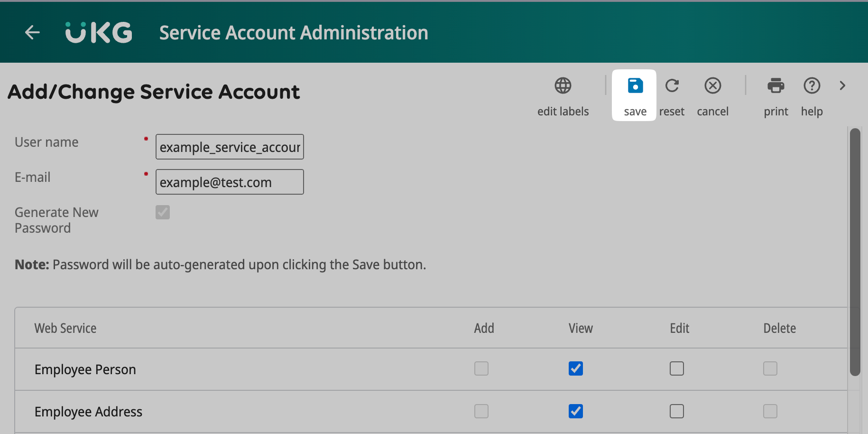Click the vertical scrollbar thumb
The image size is (868, 434).
855,252
